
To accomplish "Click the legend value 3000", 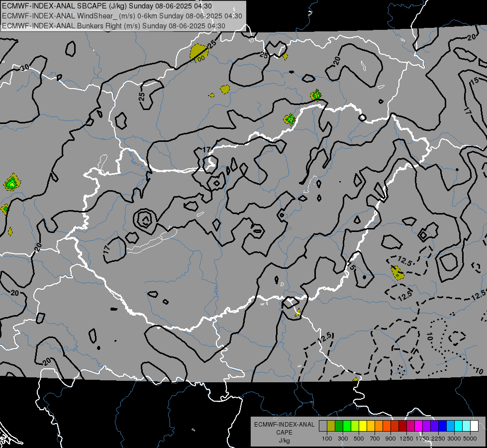I will click(x=454, y=439).
